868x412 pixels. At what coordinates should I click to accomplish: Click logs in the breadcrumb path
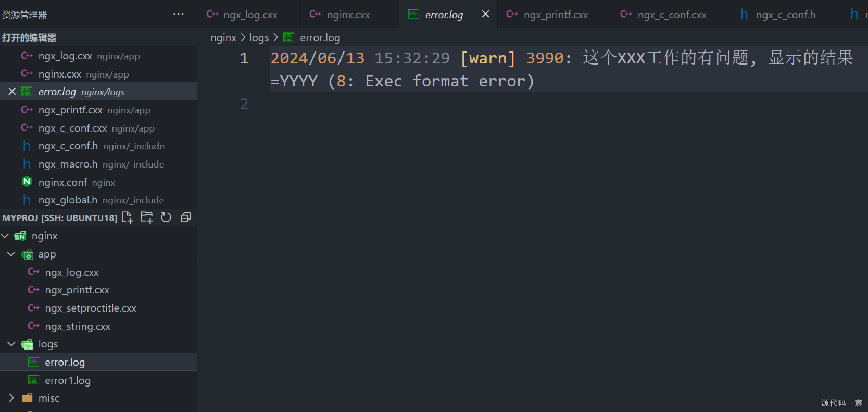pyautogui.click(x=259, y=37)
